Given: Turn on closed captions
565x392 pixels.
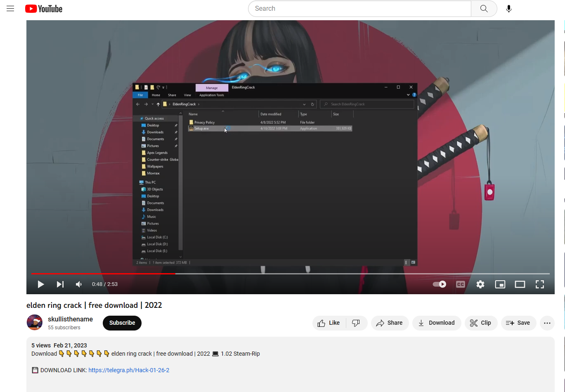Looking at the screenshot, I should click(461, 284).
